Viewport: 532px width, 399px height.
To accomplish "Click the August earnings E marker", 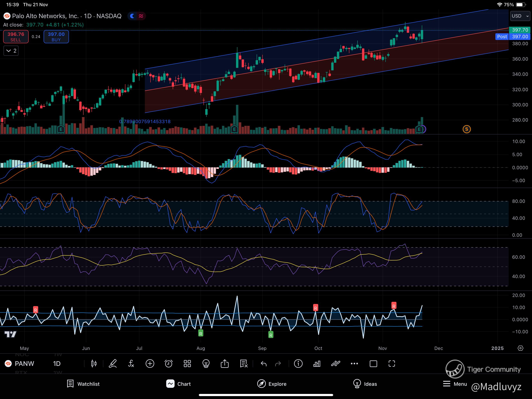I will [x=234, y=130].
